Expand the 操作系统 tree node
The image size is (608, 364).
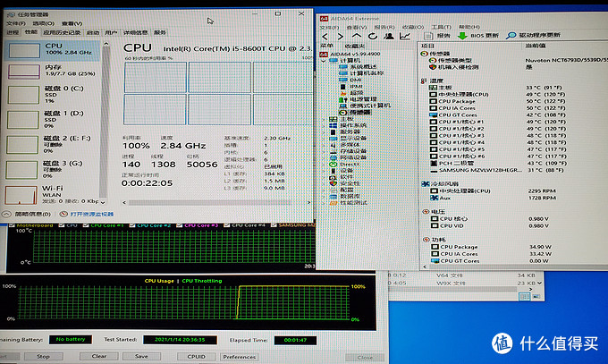(x=324, y=125)
